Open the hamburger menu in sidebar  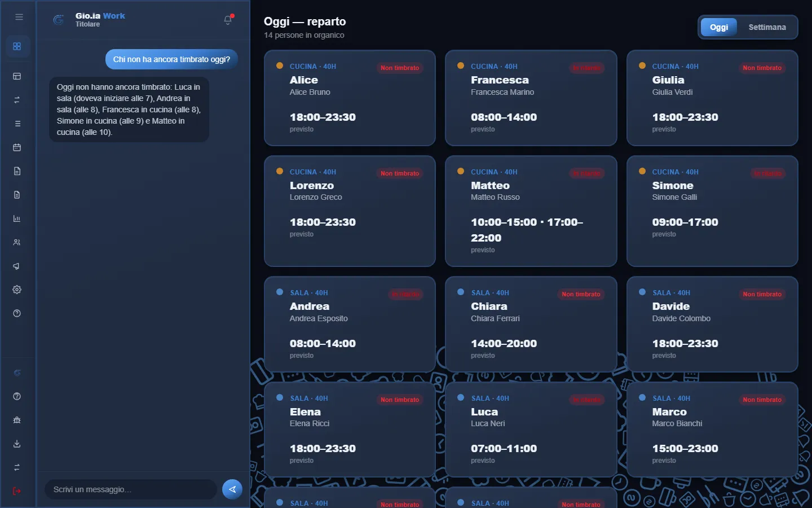(x=19, y=17)
